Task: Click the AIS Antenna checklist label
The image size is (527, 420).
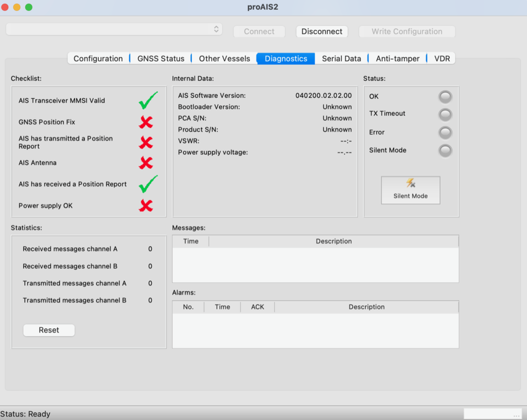Action: [x=38, y=163]
